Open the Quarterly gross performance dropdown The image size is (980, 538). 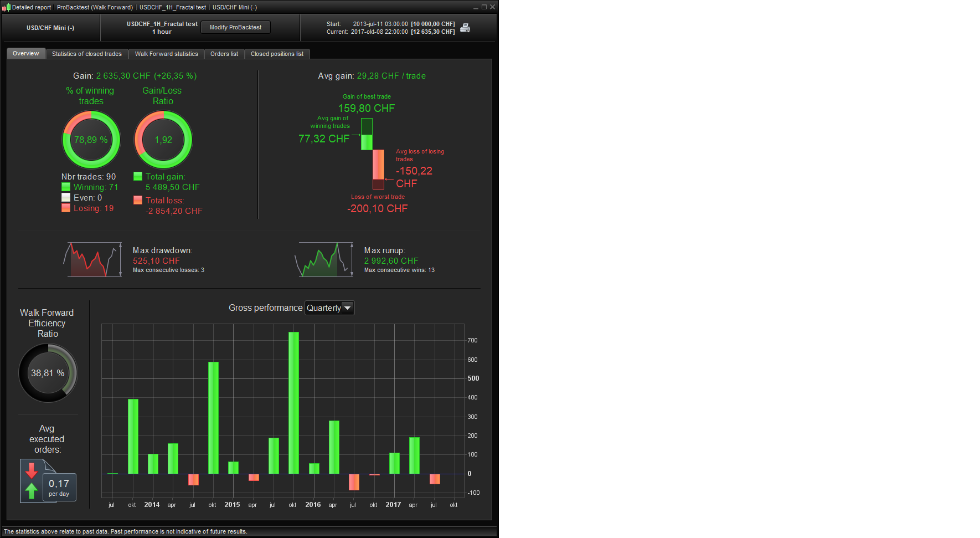(x=329, y=308)
